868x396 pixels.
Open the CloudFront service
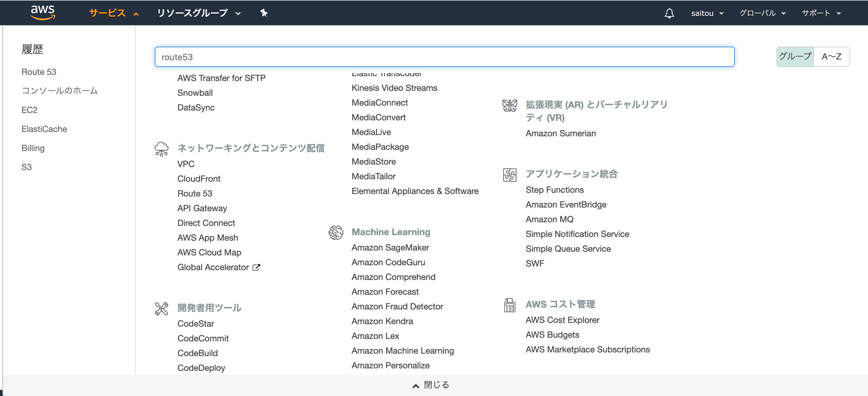point(199,179)
